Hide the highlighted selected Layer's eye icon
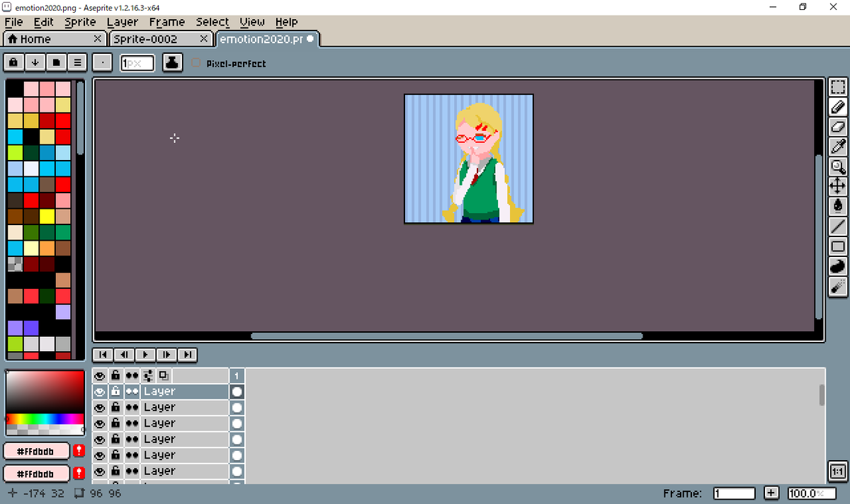 click(100, 391)
